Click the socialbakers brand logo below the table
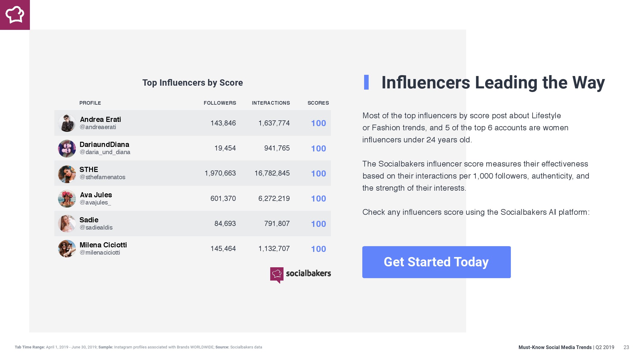This screenshot has width=644, height=362. 300,274
